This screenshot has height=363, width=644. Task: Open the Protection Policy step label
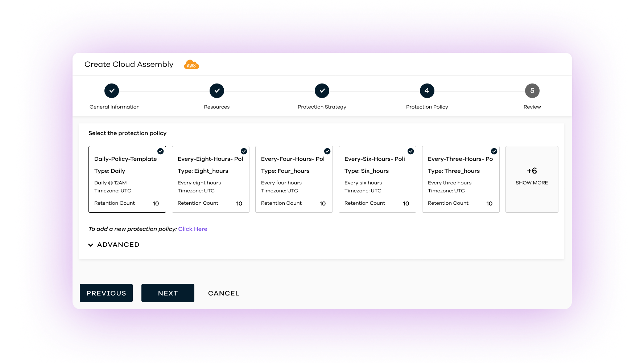[x=427, y=107]
